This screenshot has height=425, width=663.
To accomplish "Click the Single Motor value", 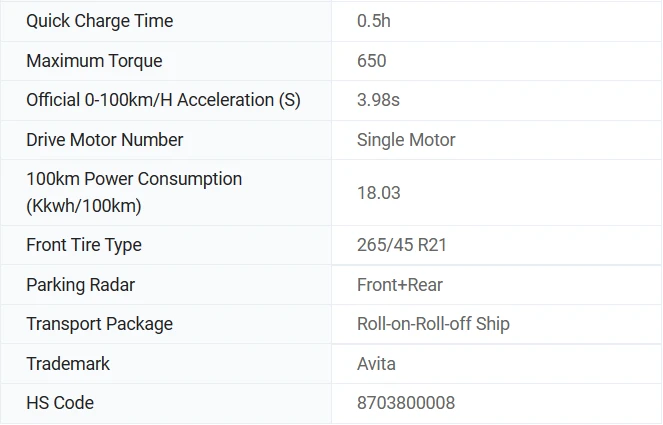I will point(406,140).
